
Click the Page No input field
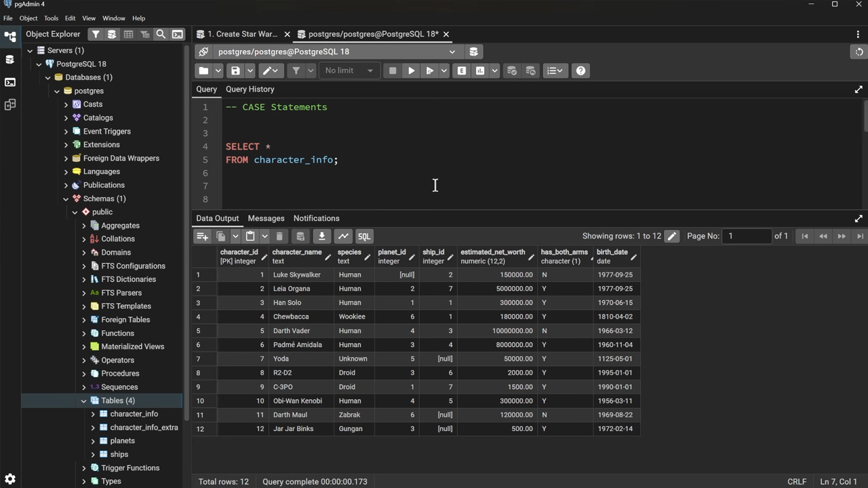tap(747, 236)
